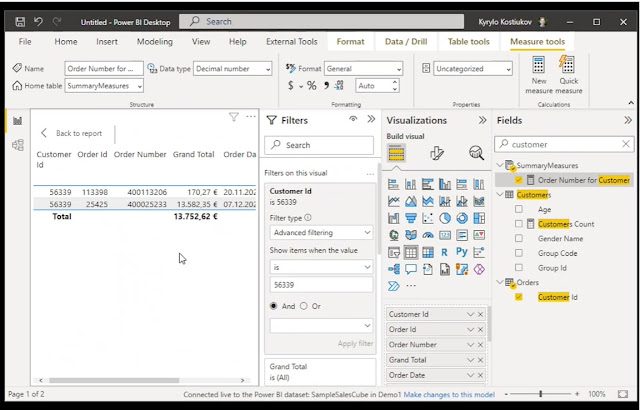Open the Advanced filtering filter type dropdown
640x410 pixels.
pyautogui.click(x=321, y=233)
